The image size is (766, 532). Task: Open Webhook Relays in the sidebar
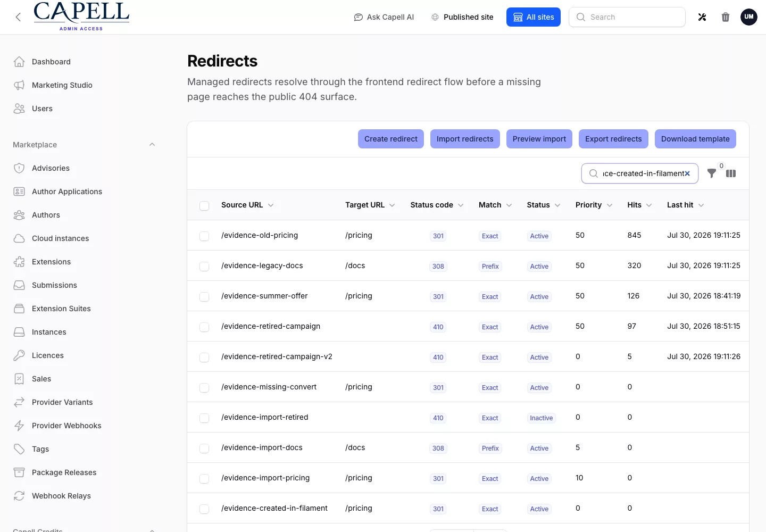(85, 496)
